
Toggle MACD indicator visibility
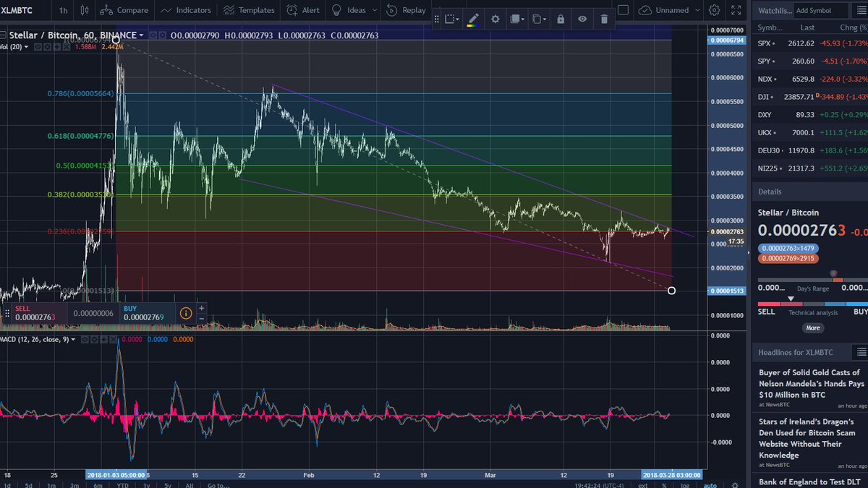tap(84, 339)
